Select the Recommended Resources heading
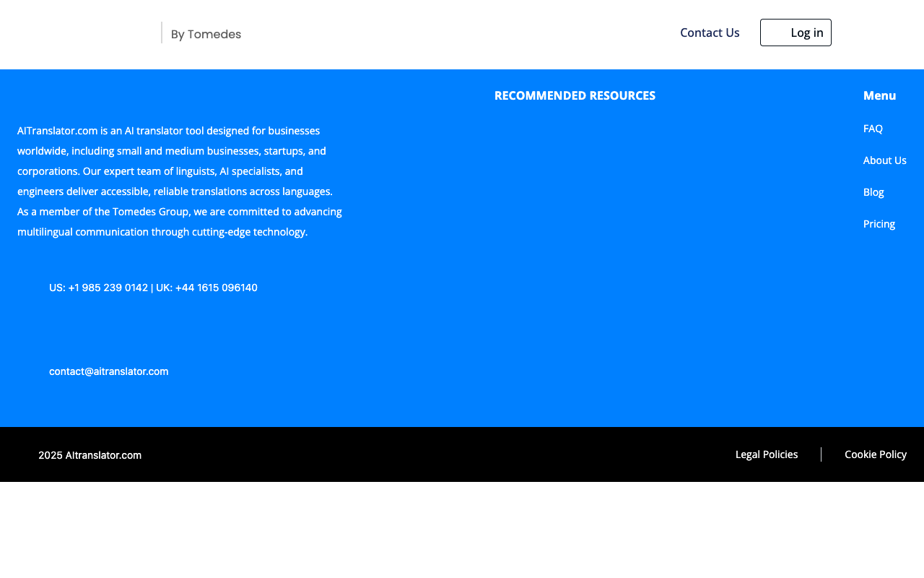Viewport: 924px width, 578px height. pyautogui.click(x=575, y=95)
